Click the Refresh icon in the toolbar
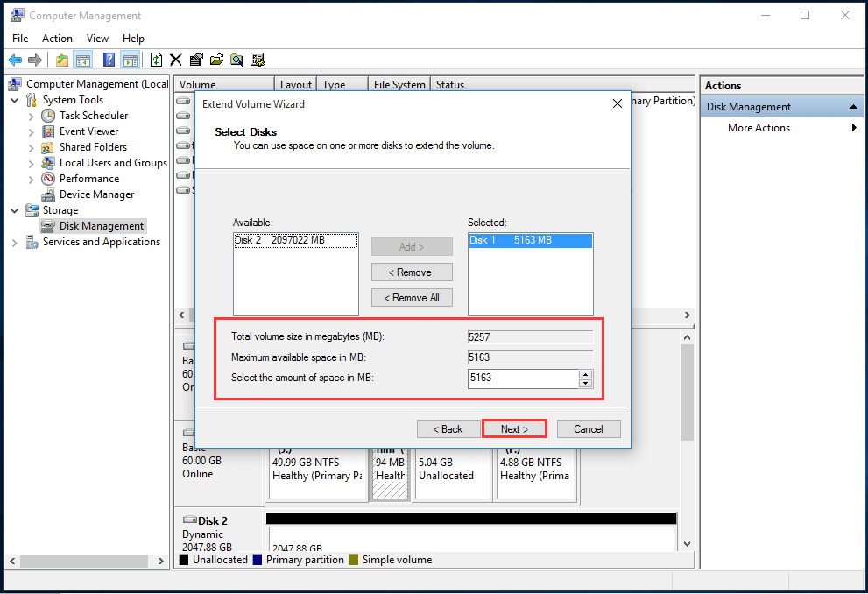This screenshot has width=868, height=594. 154,59
